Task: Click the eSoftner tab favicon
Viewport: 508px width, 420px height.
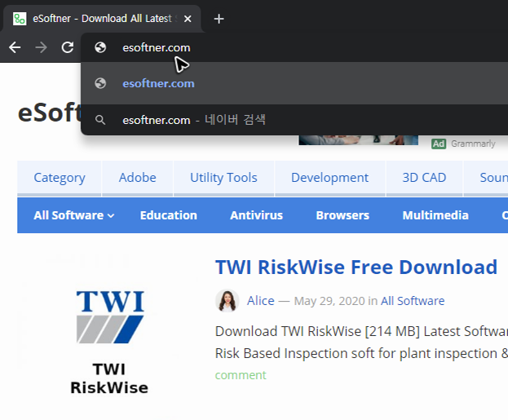Action: tap(20, 19)
